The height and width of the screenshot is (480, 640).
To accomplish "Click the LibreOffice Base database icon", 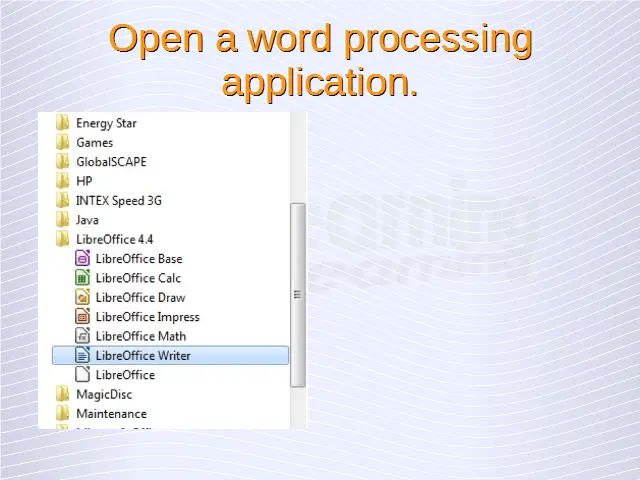I will (x=83, y=258).
